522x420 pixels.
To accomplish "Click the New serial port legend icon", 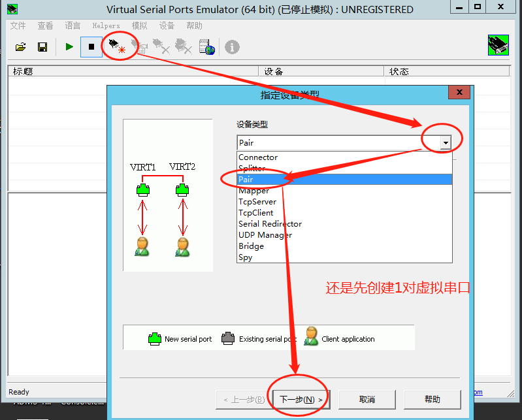I will [155, 339].
